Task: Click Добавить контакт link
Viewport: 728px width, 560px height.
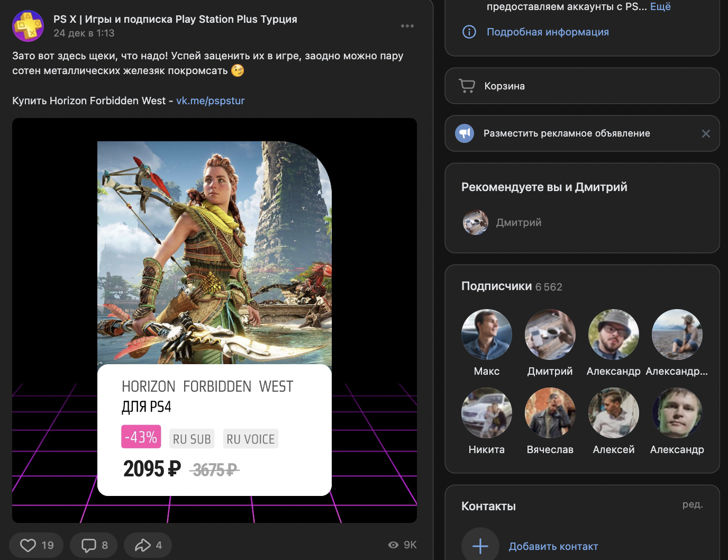Action: pyautogui.click(x=553, y=546)
